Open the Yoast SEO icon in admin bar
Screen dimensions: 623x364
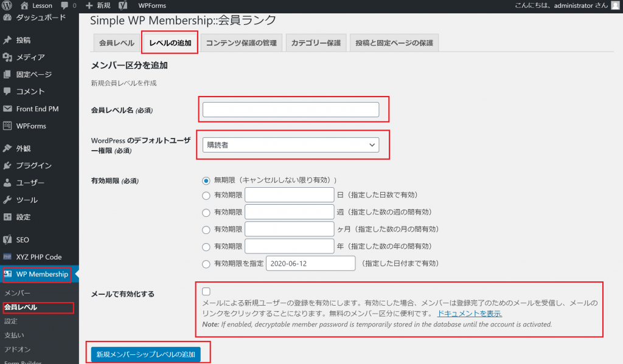pos(123,5)
